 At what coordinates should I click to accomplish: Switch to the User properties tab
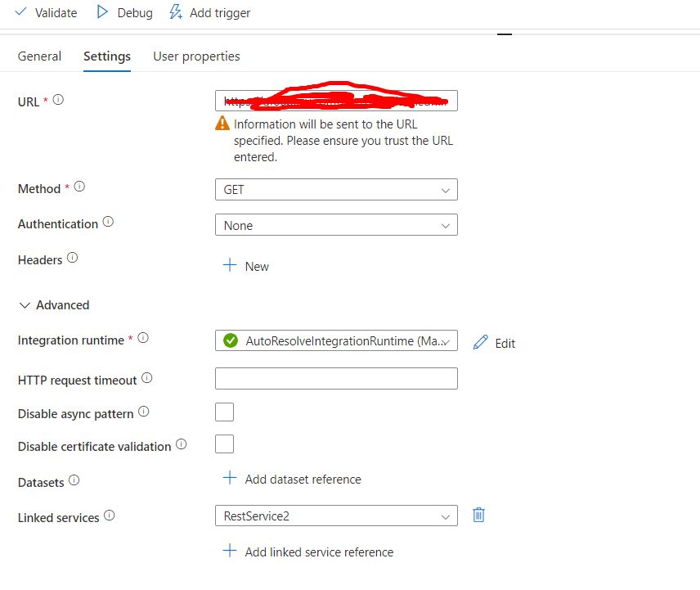pyautogui.click(x=196, y=56)
